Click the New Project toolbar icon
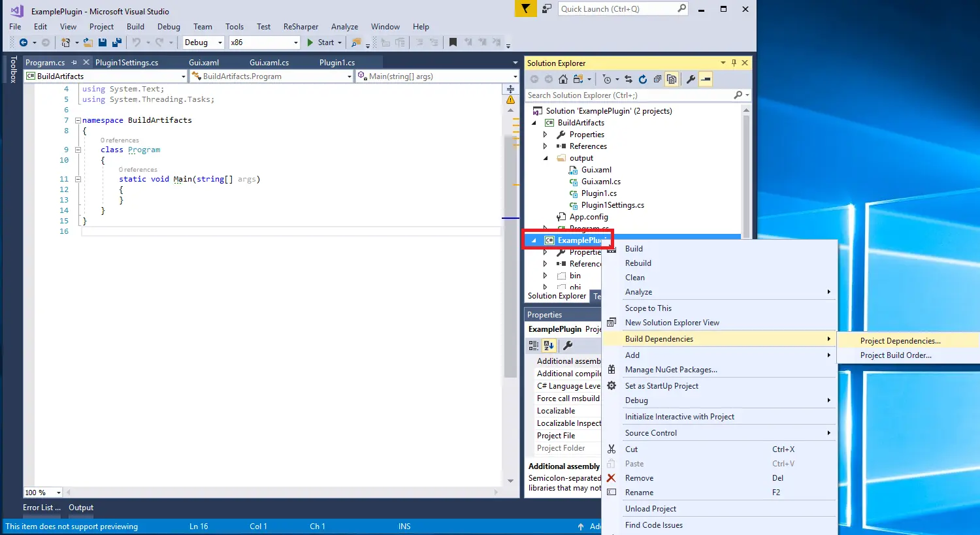 65,42
